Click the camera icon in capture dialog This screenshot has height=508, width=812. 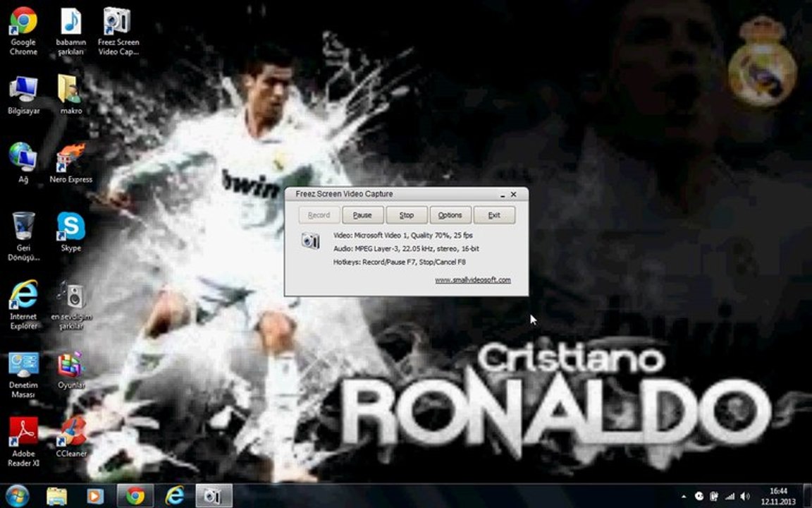(310, 241)
